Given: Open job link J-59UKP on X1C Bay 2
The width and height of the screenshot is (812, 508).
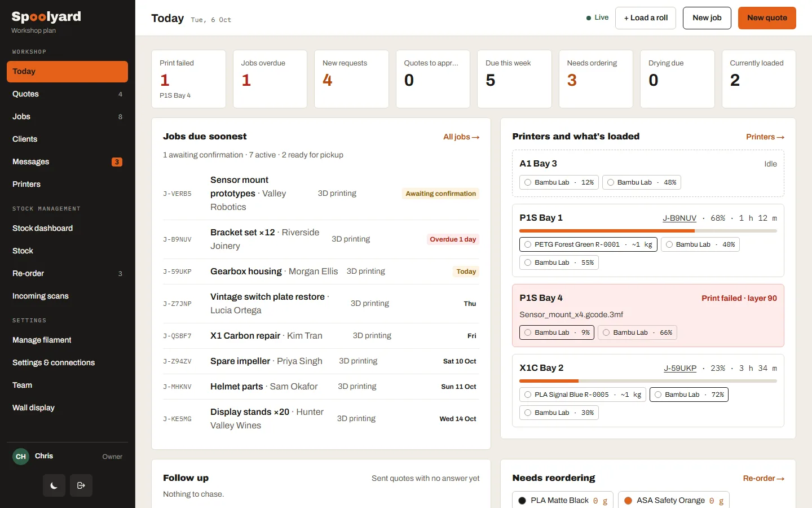Looking at the screenshot, I should tap(680, 369).
